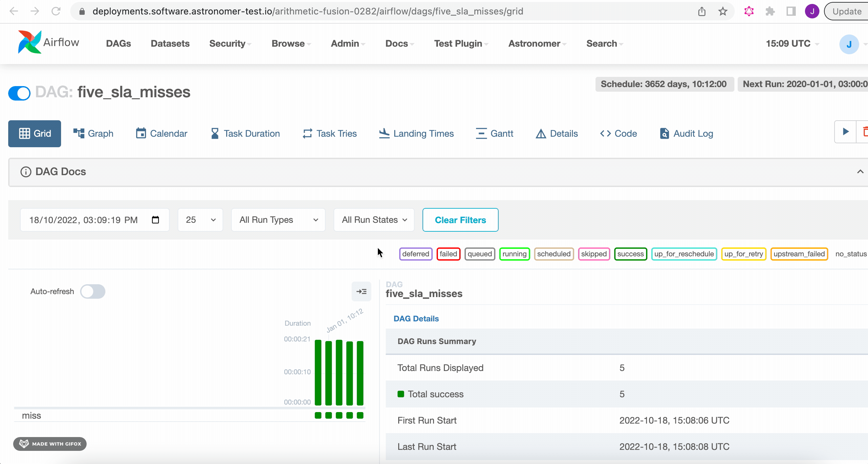Filter by the failed status badge
The height and width of the screenshot is (464, 868).
[x=448, y=254]
